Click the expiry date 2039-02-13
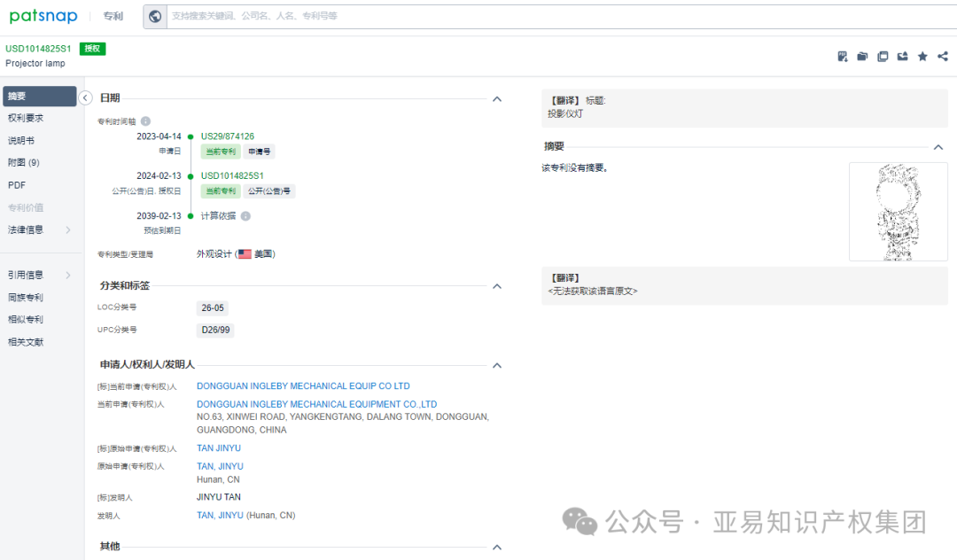 point(159,216)
